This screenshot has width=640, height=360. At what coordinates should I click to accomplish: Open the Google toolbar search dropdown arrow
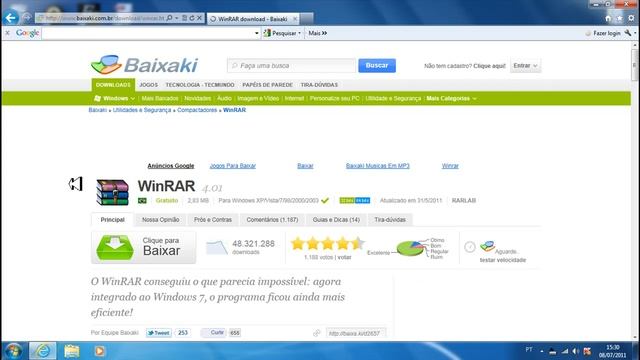point(256,33)
